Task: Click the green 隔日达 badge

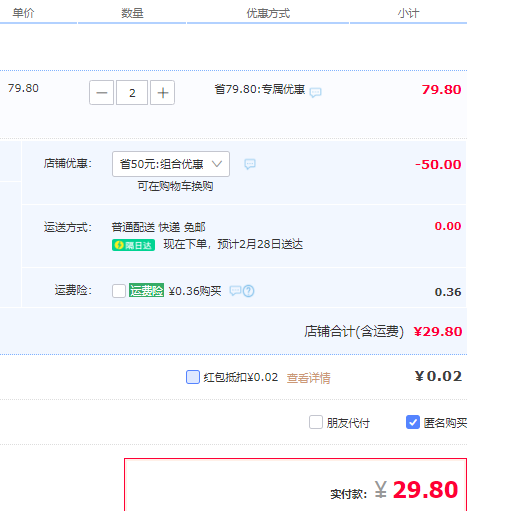Action: tap(133, 245)
